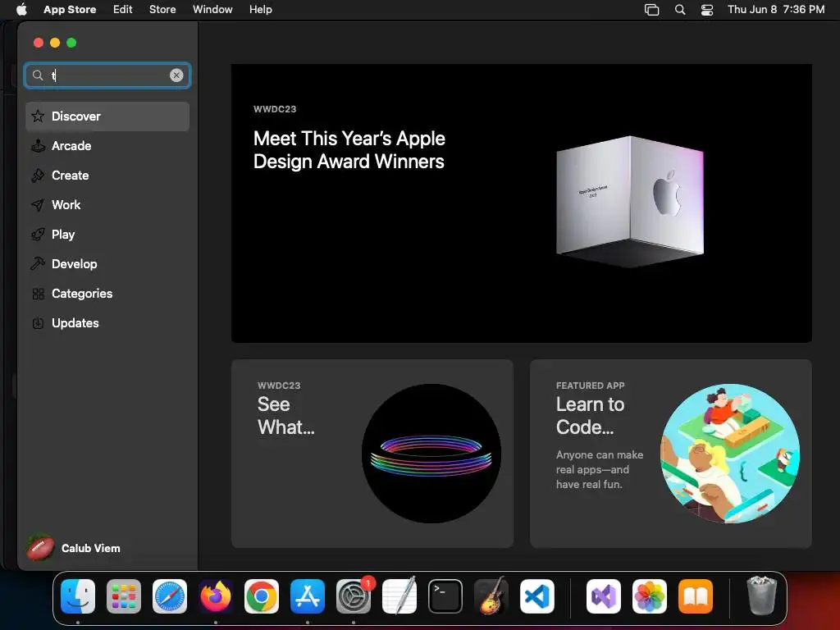Open the Edit menu
Viewport: 840px width, 630px height.
pyautogui.click(x=123, y=9)
